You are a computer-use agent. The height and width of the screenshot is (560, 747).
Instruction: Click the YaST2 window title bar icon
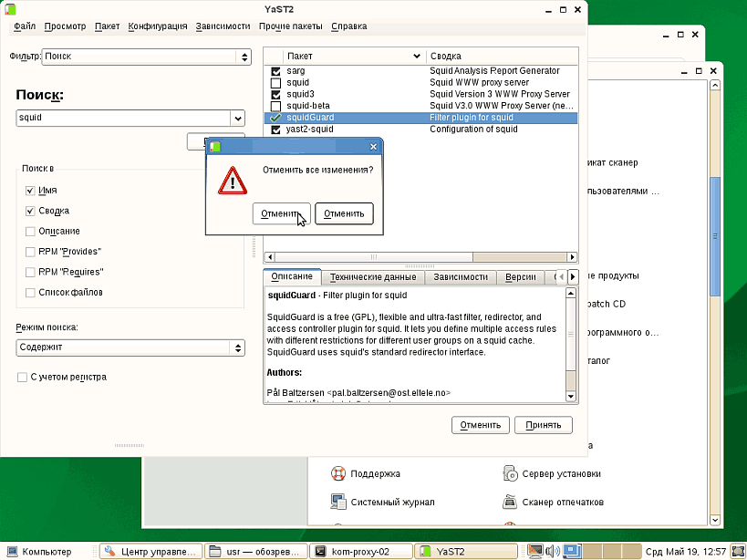click(9, 9)
